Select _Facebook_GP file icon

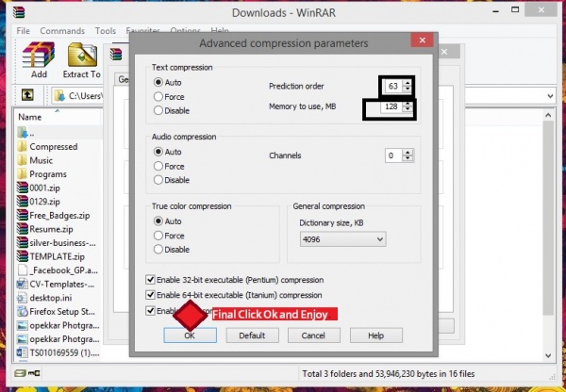(23, 270)
